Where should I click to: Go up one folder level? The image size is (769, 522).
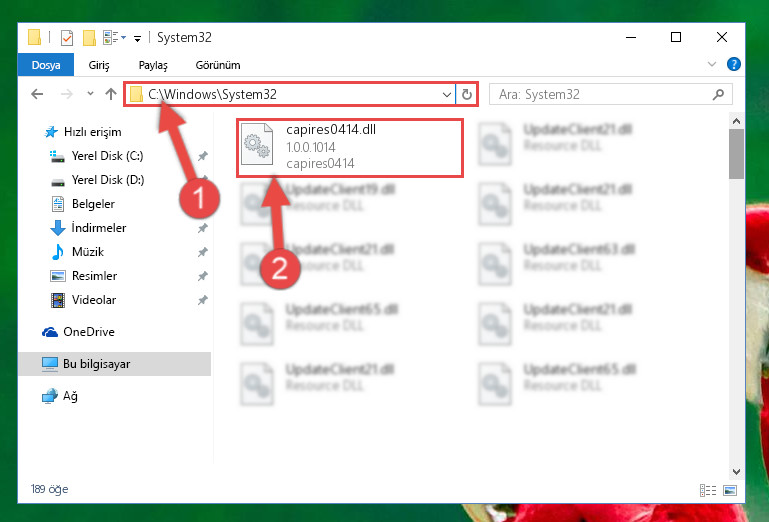(111, 94)
